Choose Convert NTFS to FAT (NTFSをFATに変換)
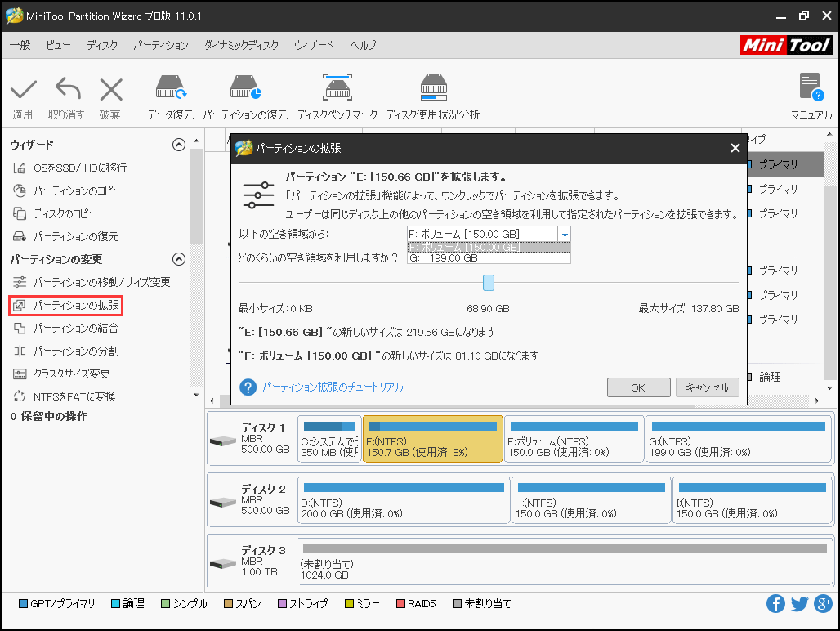The image size is (840, 631). coord(64,397)
